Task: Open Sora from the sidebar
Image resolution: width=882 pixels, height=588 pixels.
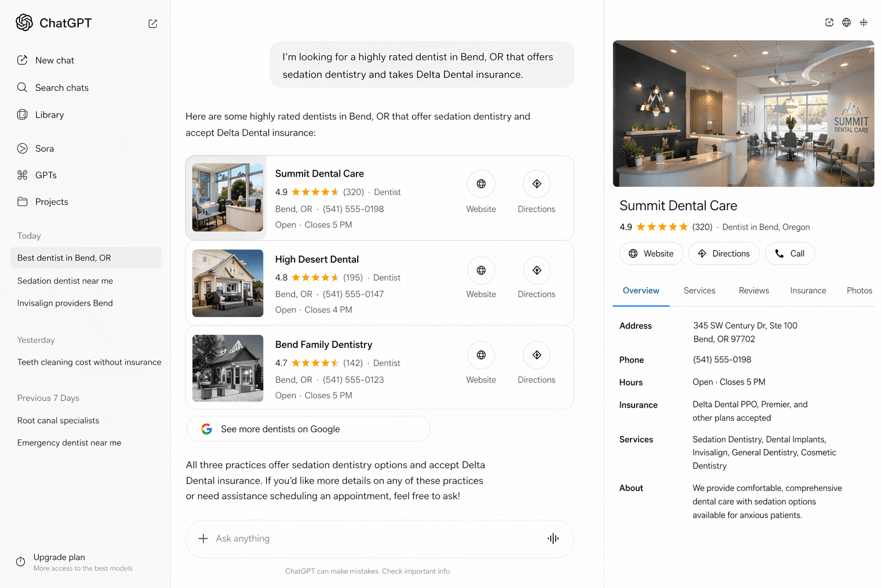Action: click(44, 148)
